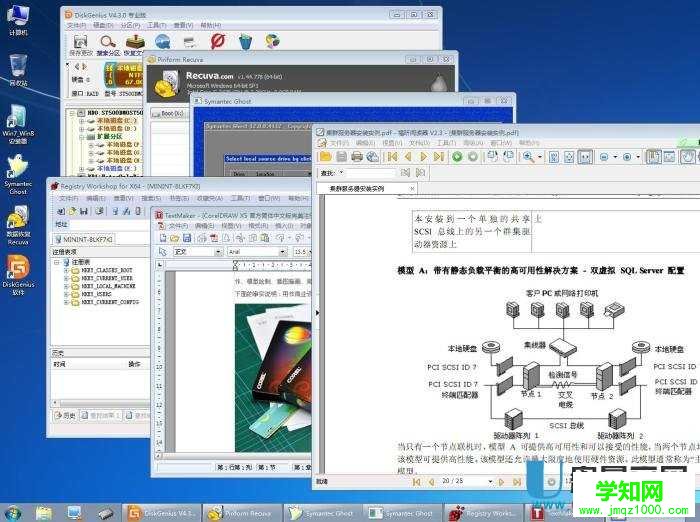The width and height of the screenshot is (700, 522).
Task: Click the blue minus zoom-out circle in PDF toolbar
Action: point(604,157)
